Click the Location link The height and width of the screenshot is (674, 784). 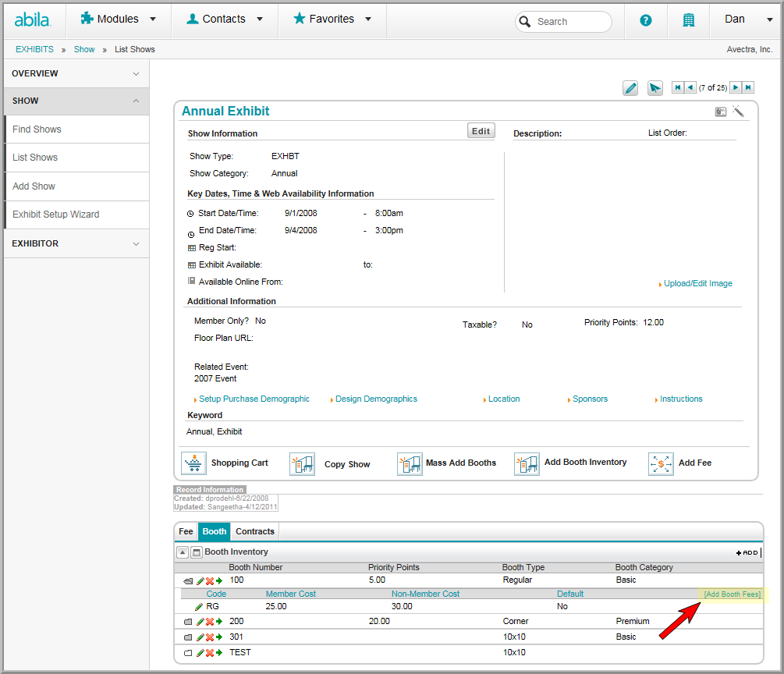coord(504,399)
